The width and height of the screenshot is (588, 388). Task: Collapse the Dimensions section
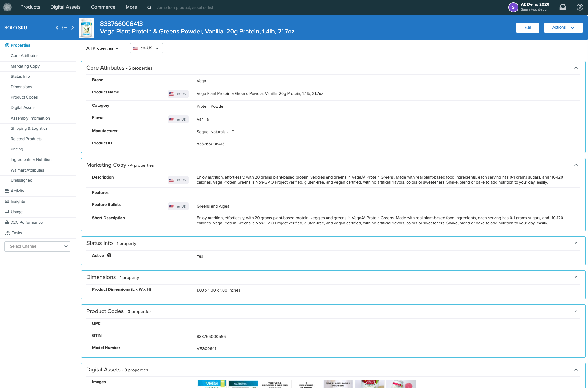pyautogui.click(x=576, y=277)
